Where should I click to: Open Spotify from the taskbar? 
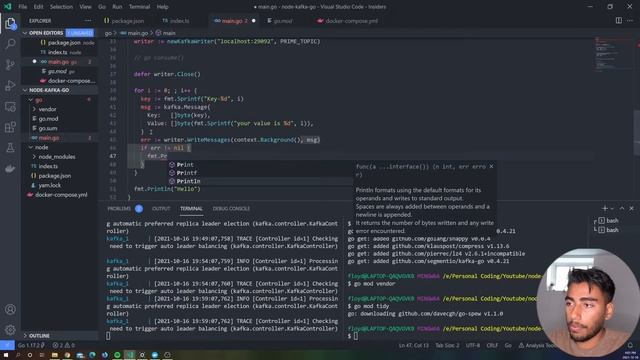[x=117, y=355]
